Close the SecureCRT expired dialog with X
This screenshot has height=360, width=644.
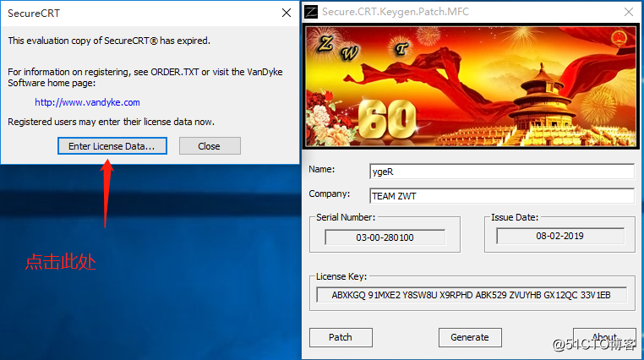coord(287,14)
